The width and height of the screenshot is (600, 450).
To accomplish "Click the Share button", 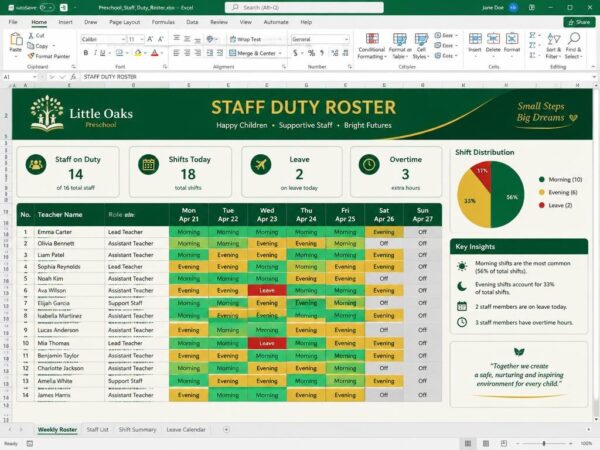I will [x=579, y=22].
